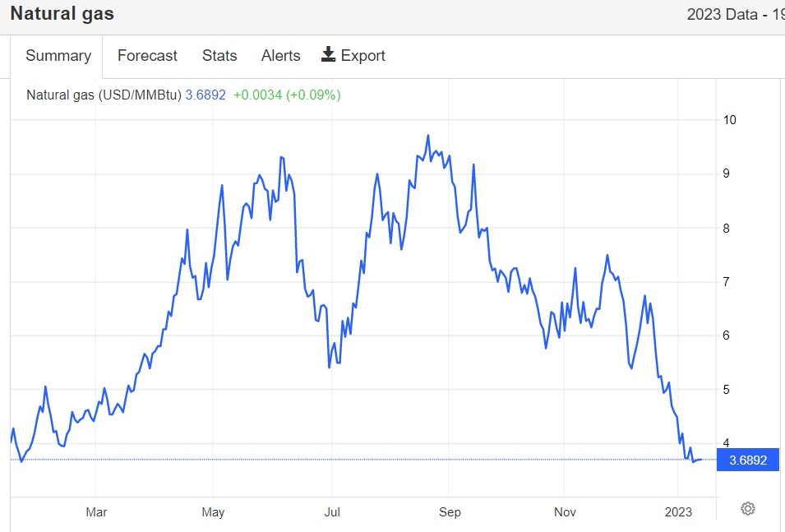Click the Nov date axis label
The height and width of the screenshot is (532, 785).
pos(565,512)
